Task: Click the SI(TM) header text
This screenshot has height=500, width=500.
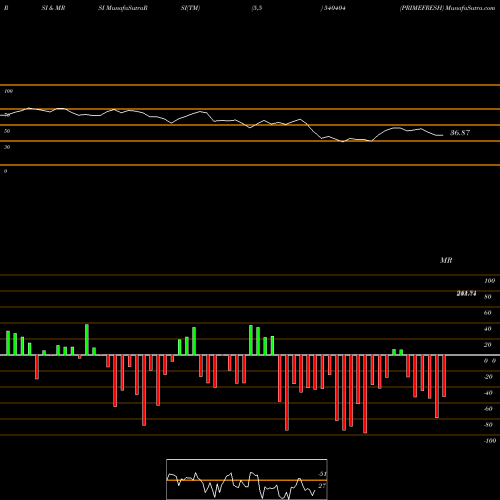Action: click(x=190, y=8)
